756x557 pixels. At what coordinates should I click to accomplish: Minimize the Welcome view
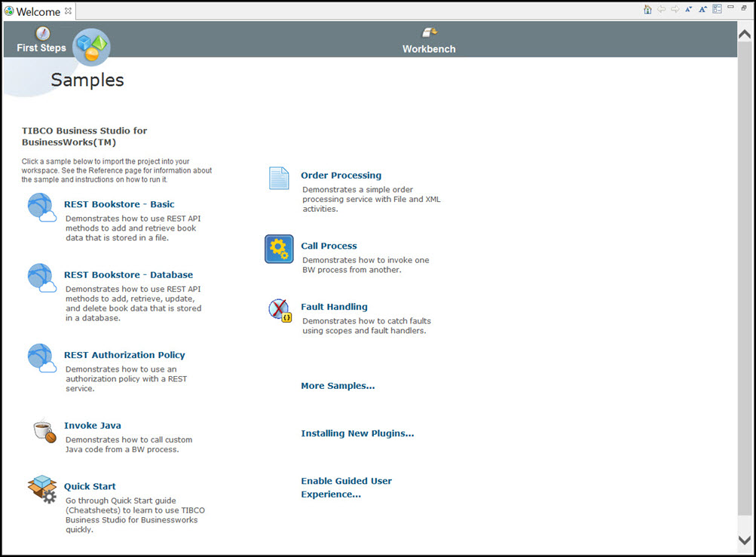click(731, 8)
